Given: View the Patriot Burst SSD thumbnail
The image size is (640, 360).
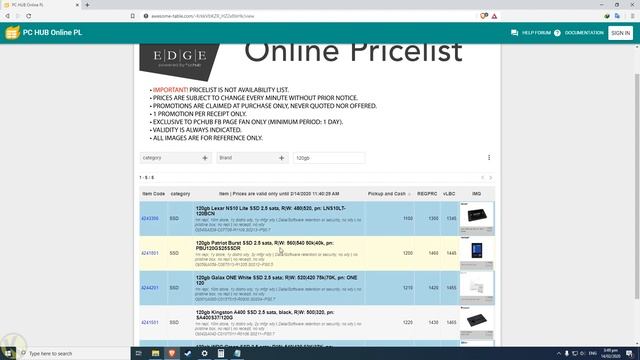Looking at the screenshot, I should click(x=477, y=253).
